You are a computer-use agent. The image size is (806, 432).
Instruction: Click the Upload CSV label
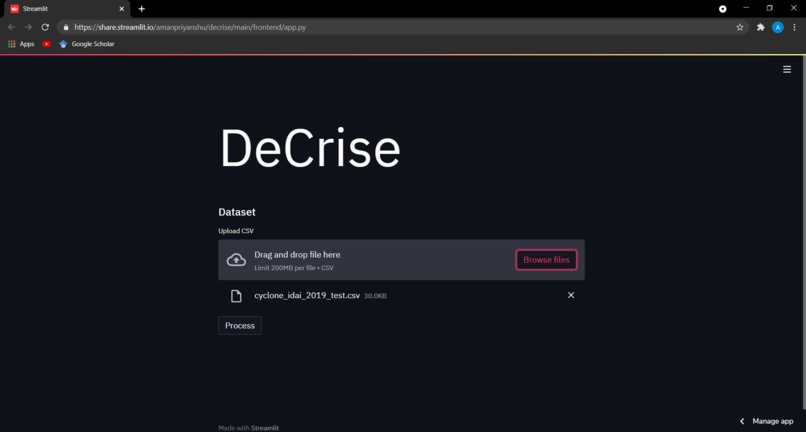(236, 231)
